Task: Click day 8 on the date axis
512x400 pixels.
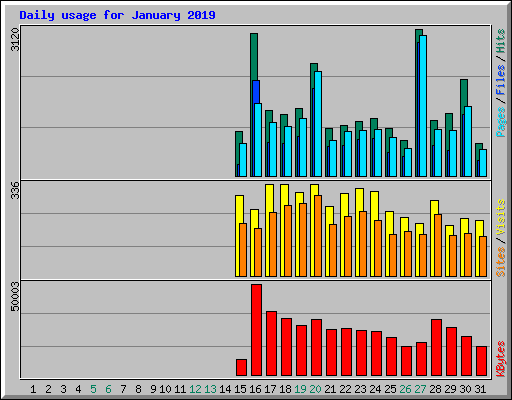Action: click(138, 389)
